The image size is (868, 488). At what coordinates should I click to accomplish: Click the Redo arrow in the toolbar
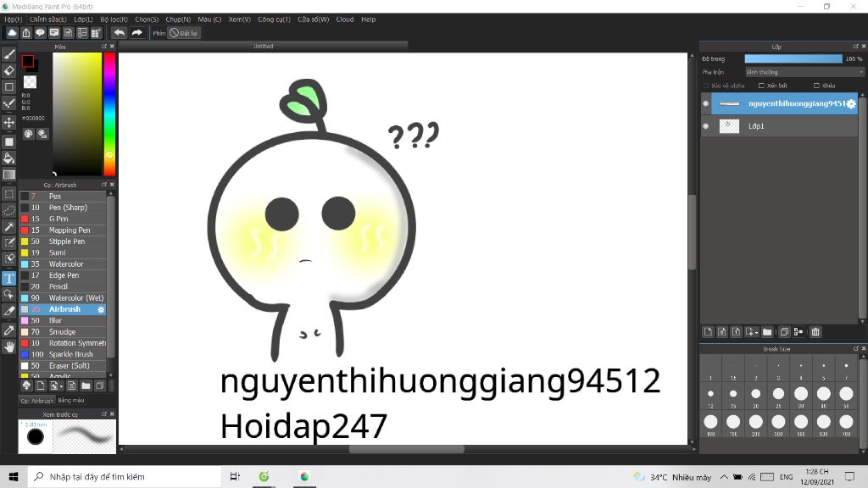click(x=136, y=33)
